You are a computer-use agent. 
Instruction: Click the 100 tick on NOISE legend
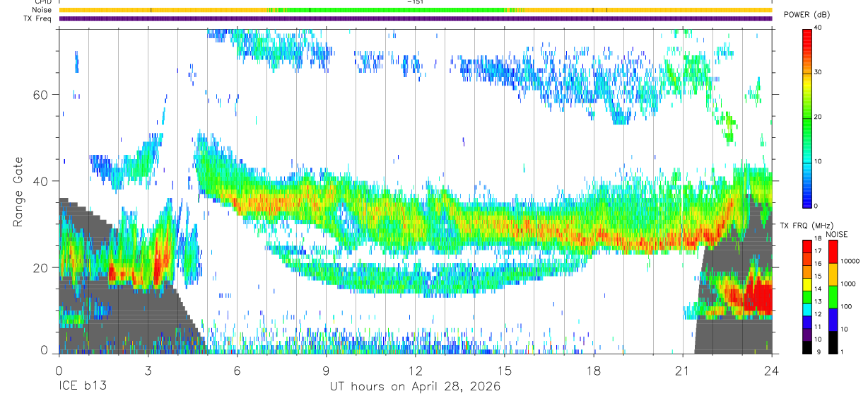(846, 306)
